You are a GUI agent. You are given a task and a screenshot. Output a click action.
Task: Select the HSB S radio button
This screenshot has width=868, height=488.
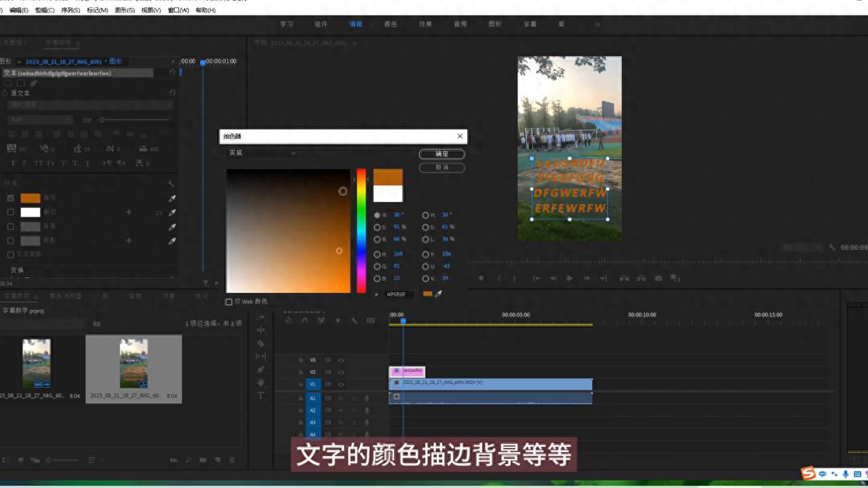[x=377, y=227]
